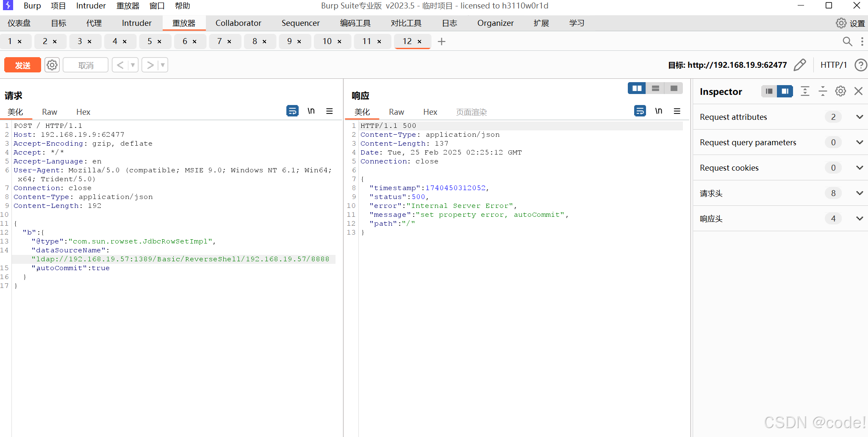Dock Inspector layout to left option
Screen dimensions: 868x437
click(x=769, y=91)
